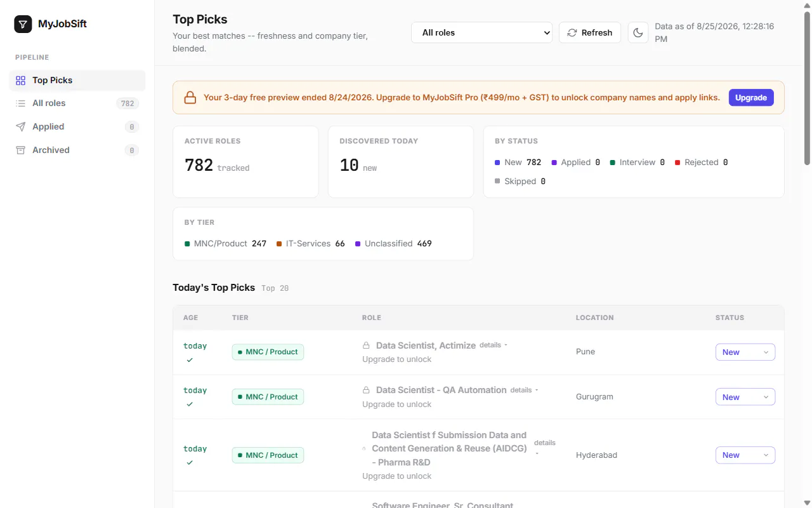This screenshot has width=812, height=508.
Task: Open the Data Scientist - QA Automation role
Action: 442,390
